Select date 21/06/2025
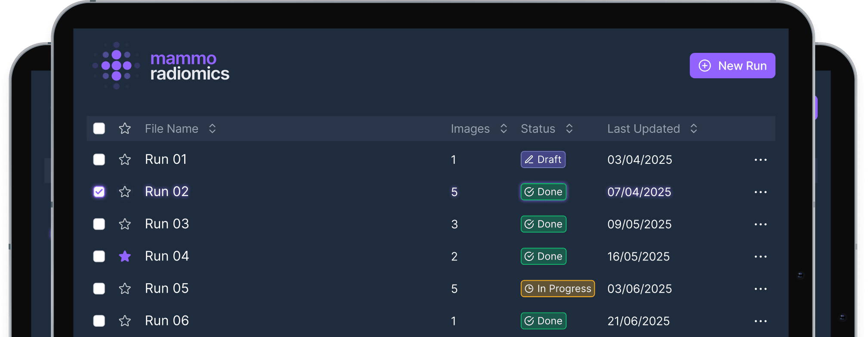This screenshot has width=868, height=337. click(639, 321)
